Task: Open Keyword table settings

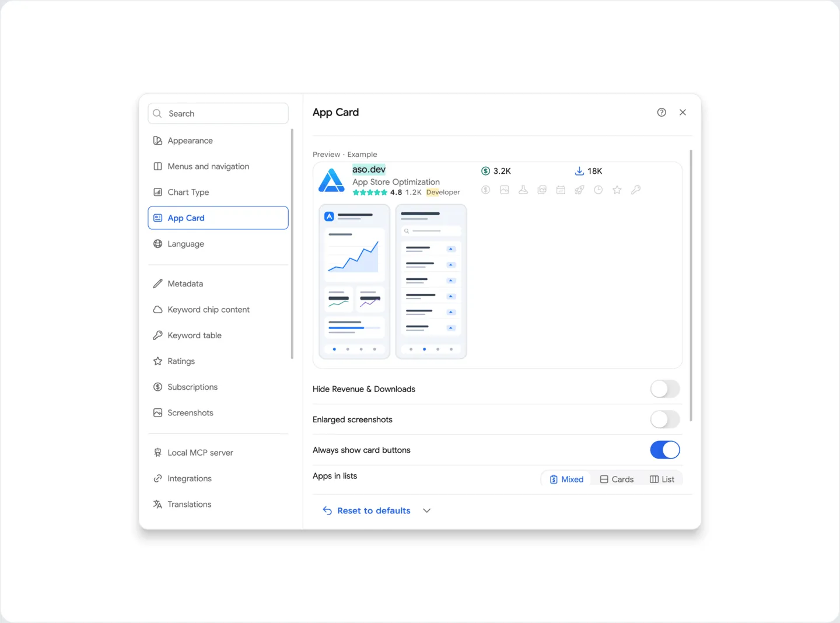Action: tap(218, 335)
